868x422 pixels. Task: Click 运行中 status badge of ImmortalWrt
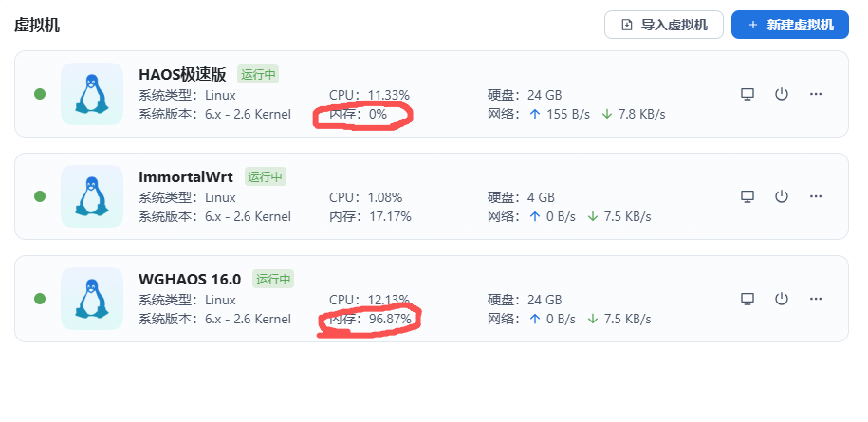[266, 176]
